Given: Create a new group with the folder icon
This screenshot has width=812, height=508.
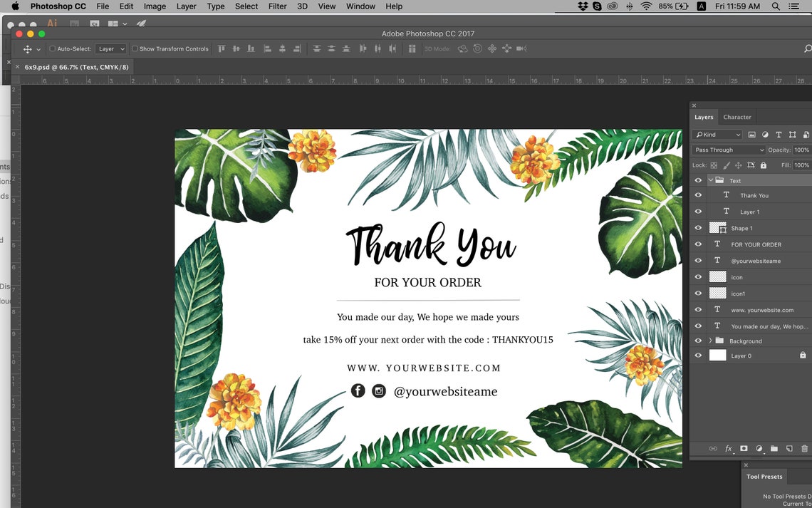Looking at the screenshot, I should pyautogui.click(x=774, y=449).
